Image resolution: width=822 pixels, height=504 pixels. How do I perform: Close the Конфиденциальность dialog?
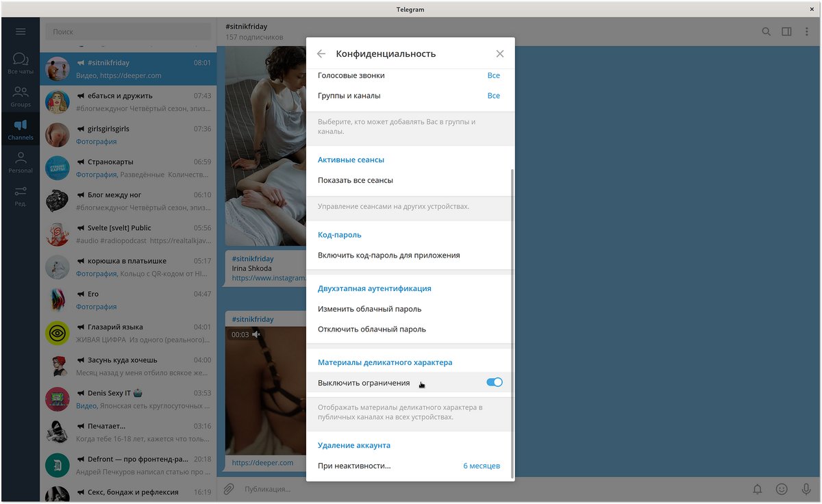pos(500,53)
